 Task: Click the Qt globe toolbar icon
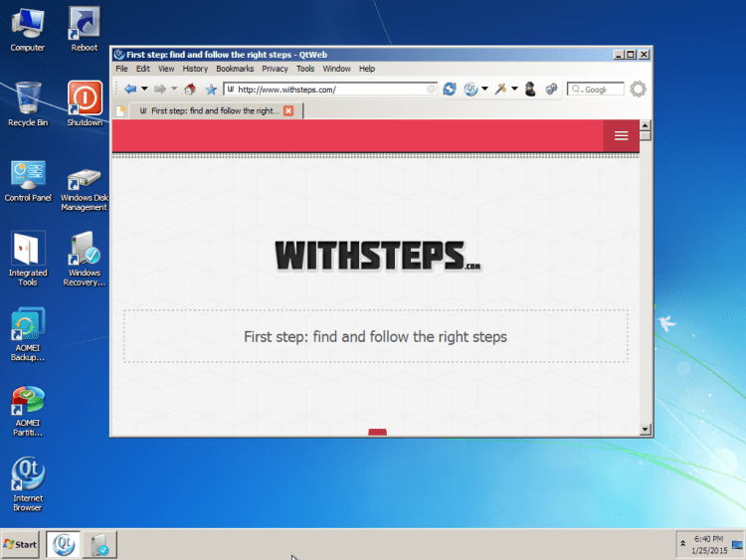470,89
